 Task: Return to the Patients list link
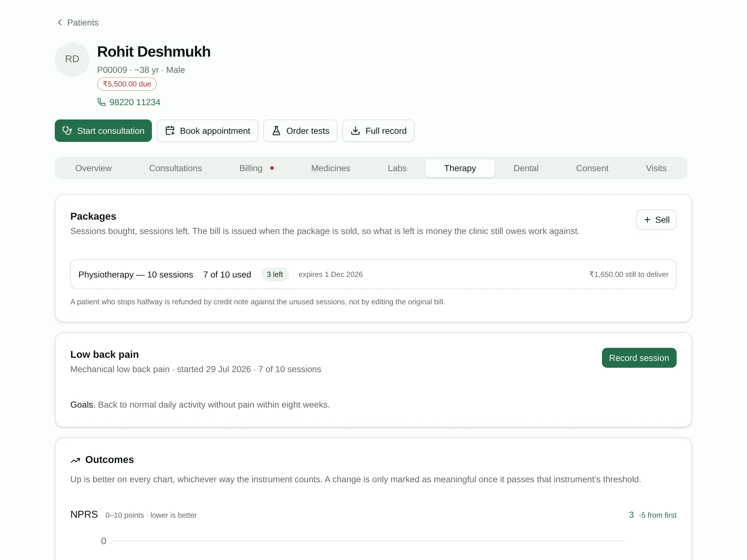[x=78, y=23]
